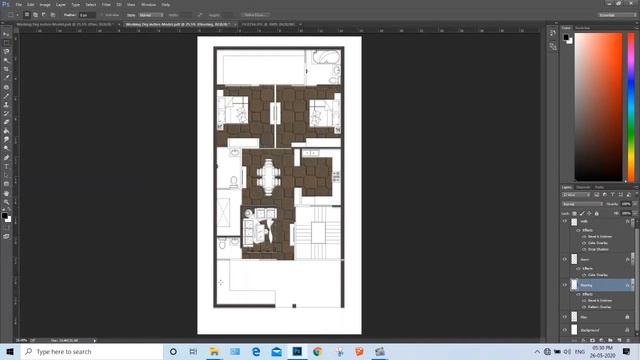This screenshot has height=360, width=640.
Task: Click Create new layer icon
Action: pyautogui.click(x=619, y=340)
